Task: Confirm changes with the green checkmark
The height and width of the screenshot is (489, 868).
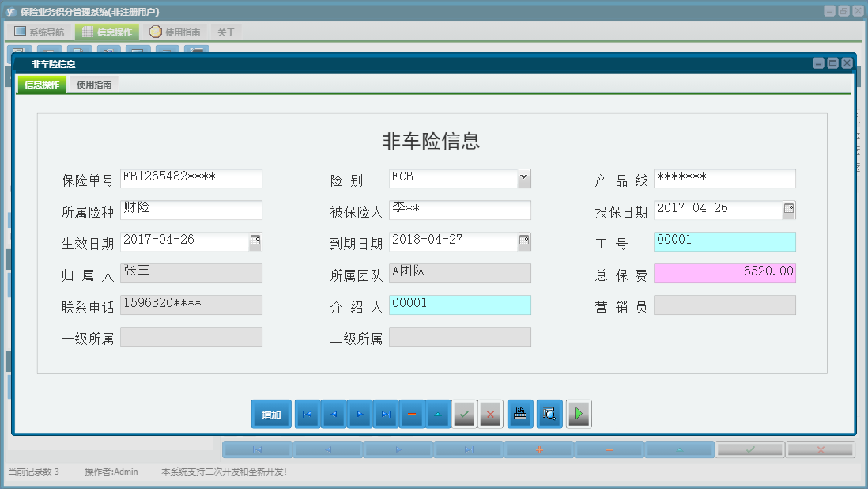Action: click(x=464, y=413)
